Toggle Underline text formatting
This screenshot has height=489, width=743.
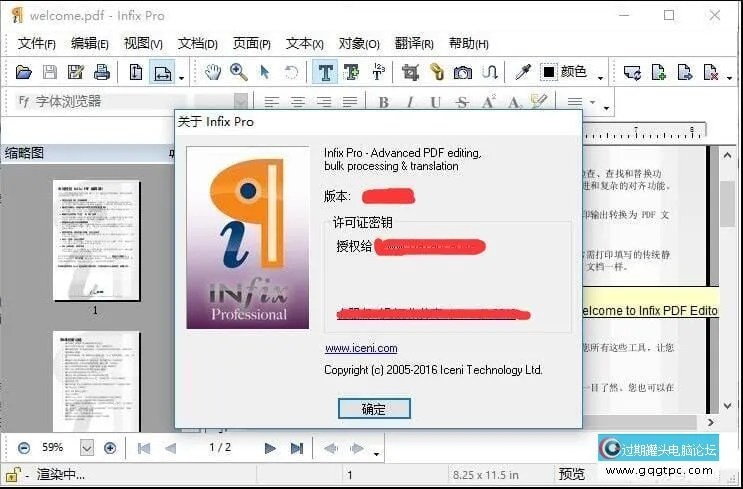(435, 102)
